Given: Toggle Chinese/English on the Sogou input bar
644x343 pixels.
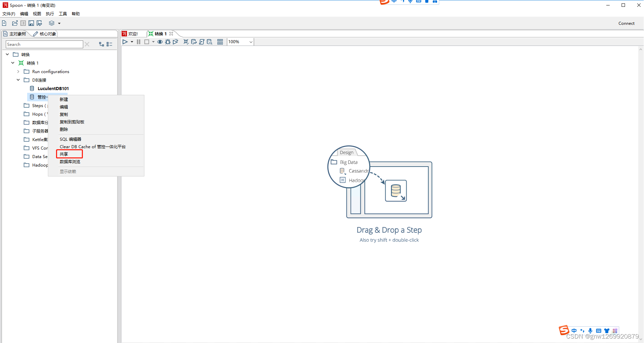Looking at the screenshot, I should tap(574, 330).
